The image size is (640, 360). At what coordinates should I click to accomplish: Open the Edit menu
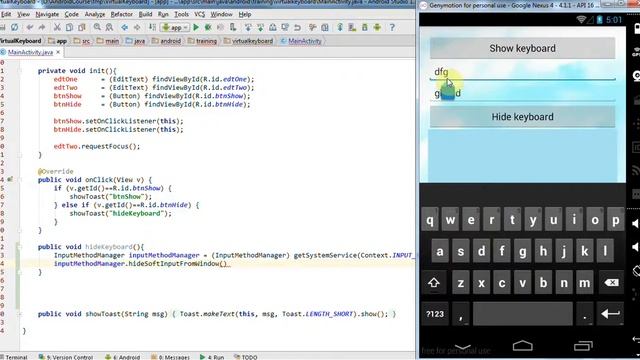(6, 14)
